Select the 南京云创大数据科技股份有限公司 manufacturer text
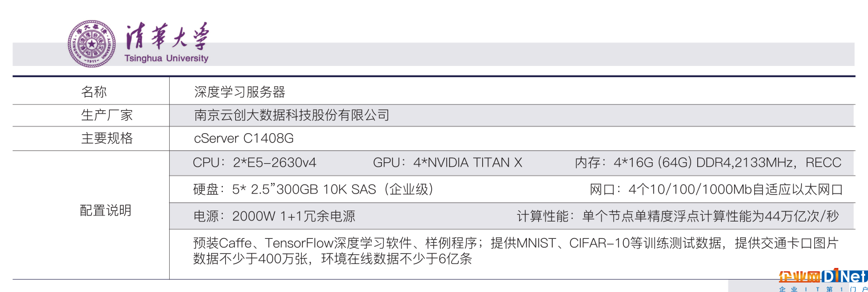Screen dimensions: 868x292 coord(291,115)
